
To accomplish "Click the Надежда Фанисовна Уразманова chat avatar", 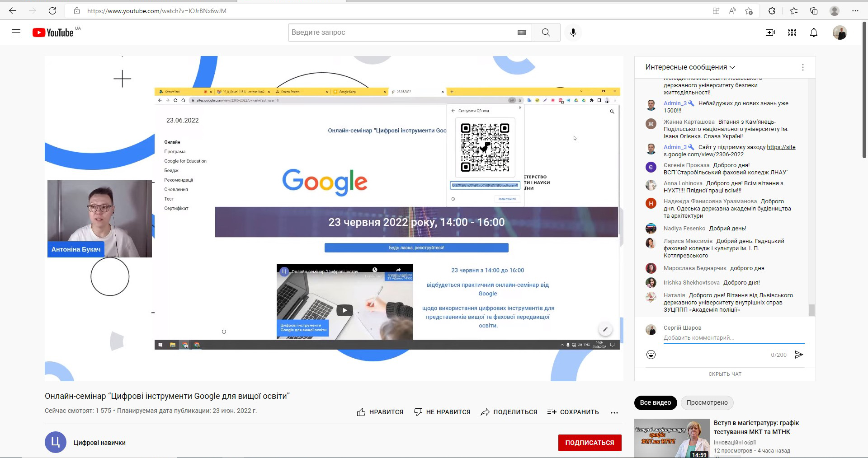I will pyautogui.click(x=651, y=203).
